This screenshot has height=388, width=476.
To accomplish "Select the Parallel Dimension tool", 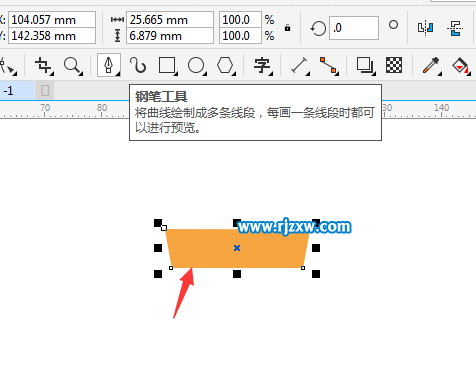I will coord(300,65).
